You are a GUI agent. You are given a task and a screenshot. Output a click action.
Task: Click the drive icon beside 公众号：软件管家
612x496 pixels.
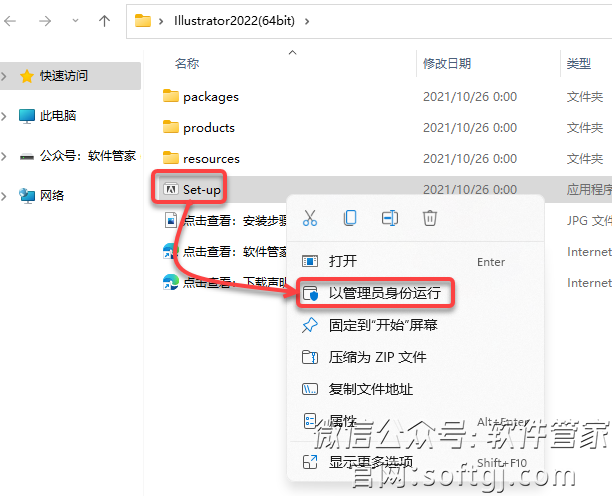coord(27,157)
